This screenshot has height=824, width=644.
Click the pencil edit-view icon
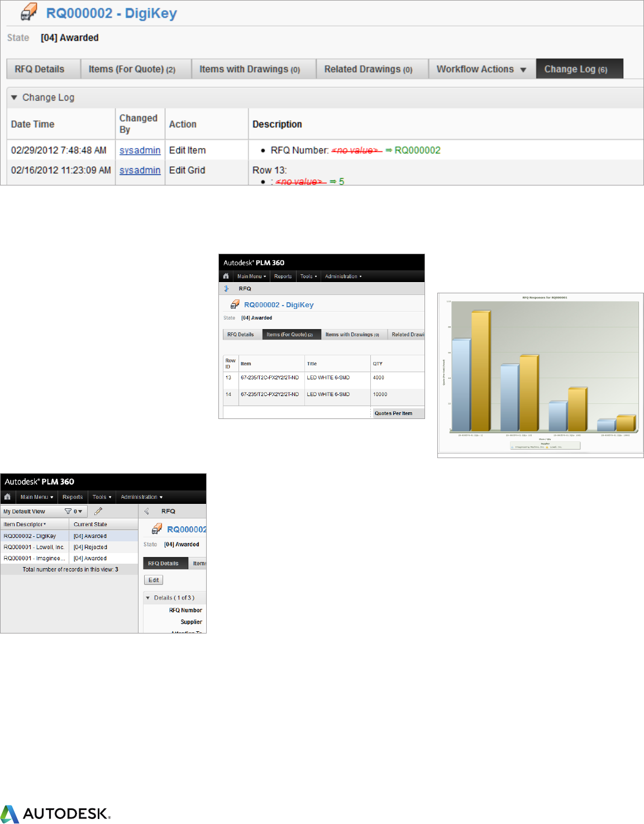98,511
